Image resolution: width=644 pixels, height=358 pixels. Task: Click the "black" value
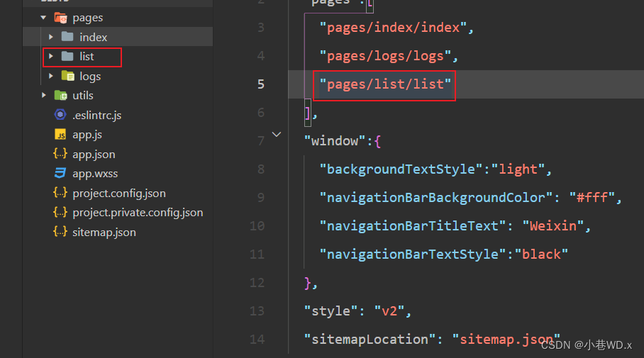541,254
